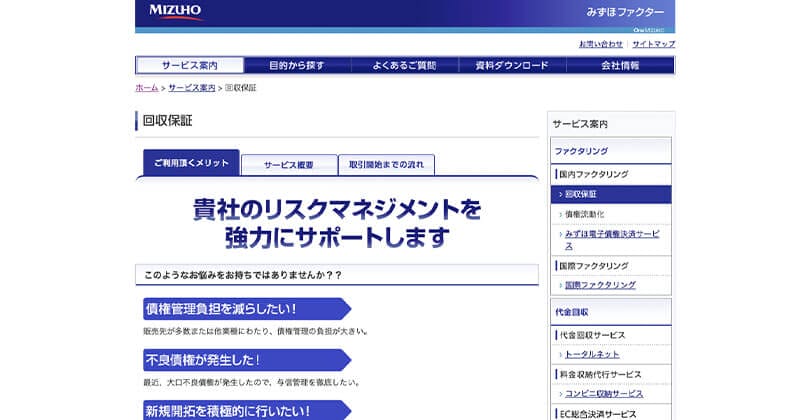Open よくあるご質問 navigation item
This screenshot has width=800, height=420.
coord(404,65)
